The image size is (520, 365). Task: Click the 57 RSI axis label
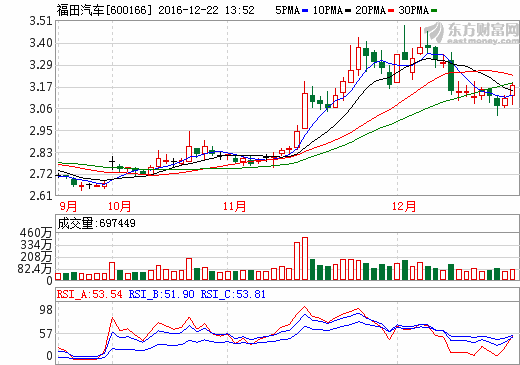coord(46,334)
